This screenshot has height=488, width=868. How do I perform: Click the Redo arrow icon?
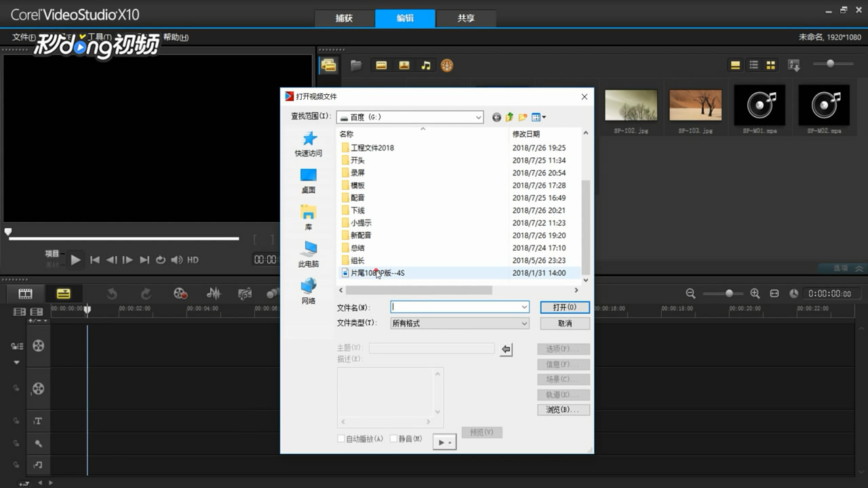coord(145,293)
